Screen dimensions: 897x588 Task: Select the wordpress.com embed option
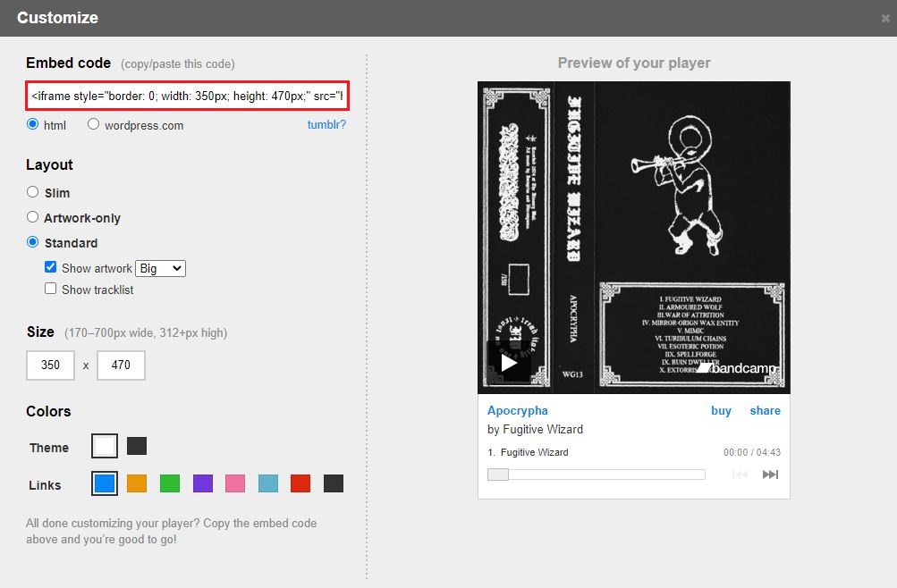[x=93, y=124]
